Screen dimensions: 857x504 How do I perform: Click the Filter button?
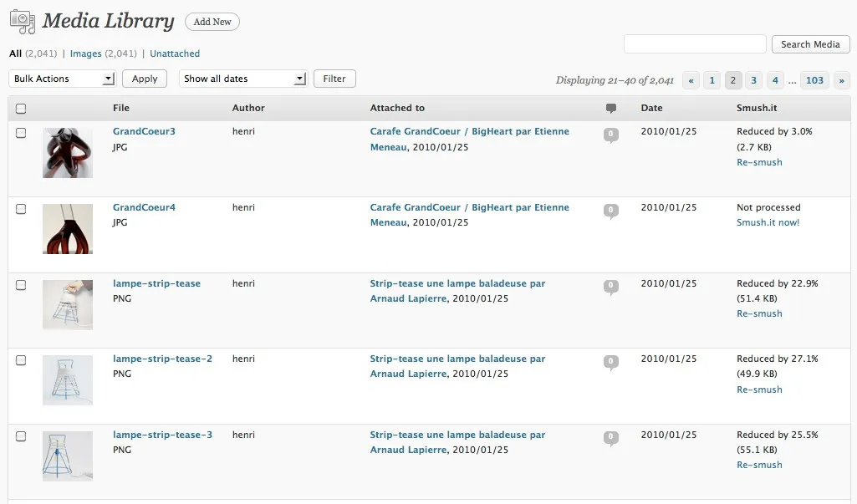[334, 79]
